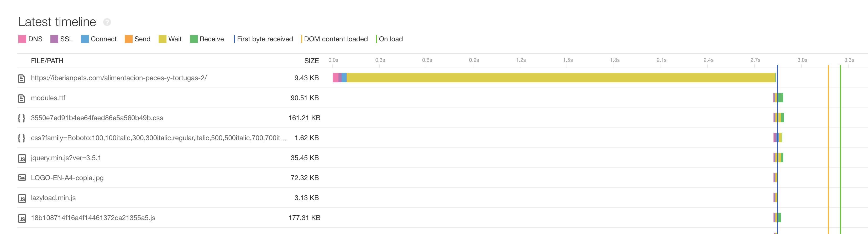Image resolution: width=868 pixels, height=234 pixels.
Task: Click the JS icon for 18b108714f16a4f1 script
Action: [22, 218]
